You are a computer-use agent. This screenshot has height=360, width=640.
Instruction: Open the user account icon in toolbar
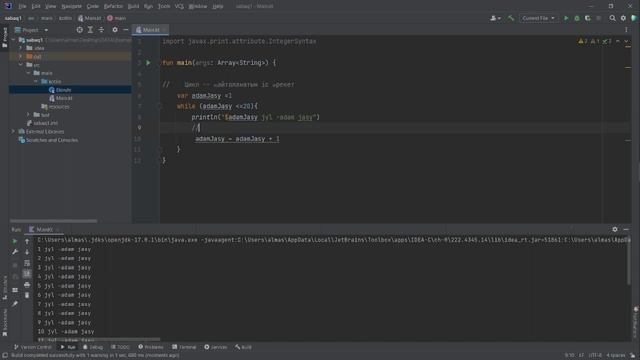(x=495, y=18)
